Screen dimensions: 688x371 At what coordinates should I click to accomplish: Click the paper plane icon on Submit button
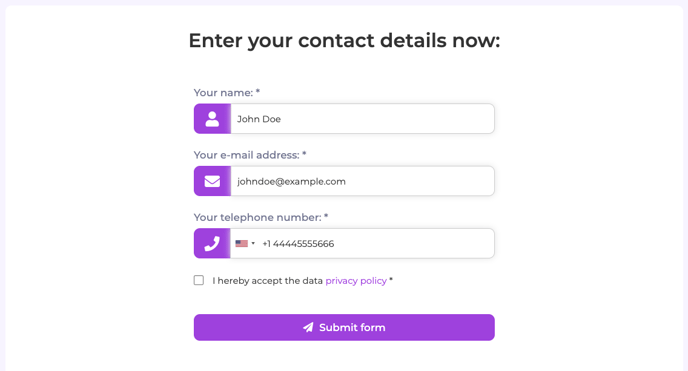click(x=308, y=327)
